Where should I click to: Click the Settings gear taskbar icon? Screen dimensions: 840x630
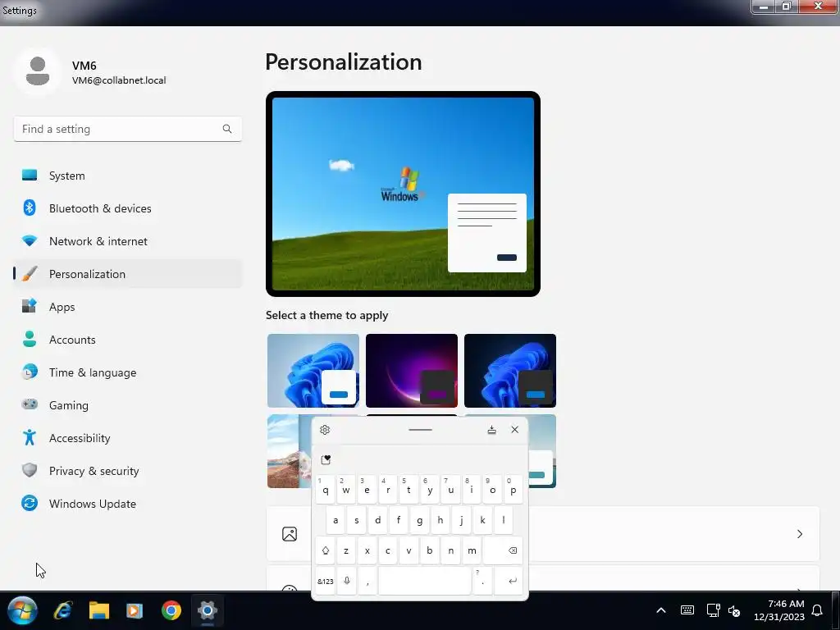point(208,610)
